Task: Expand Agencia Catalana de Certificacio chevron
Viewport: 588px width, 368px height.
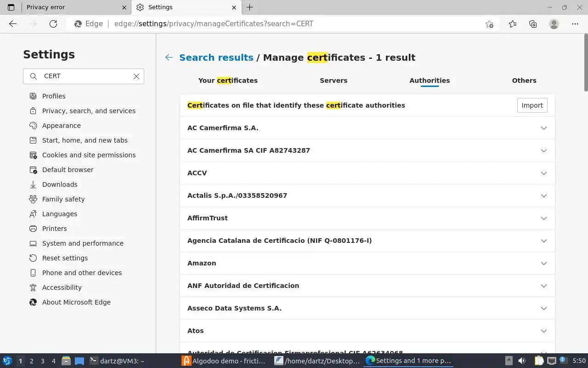Action: click(x=544, y=241)
